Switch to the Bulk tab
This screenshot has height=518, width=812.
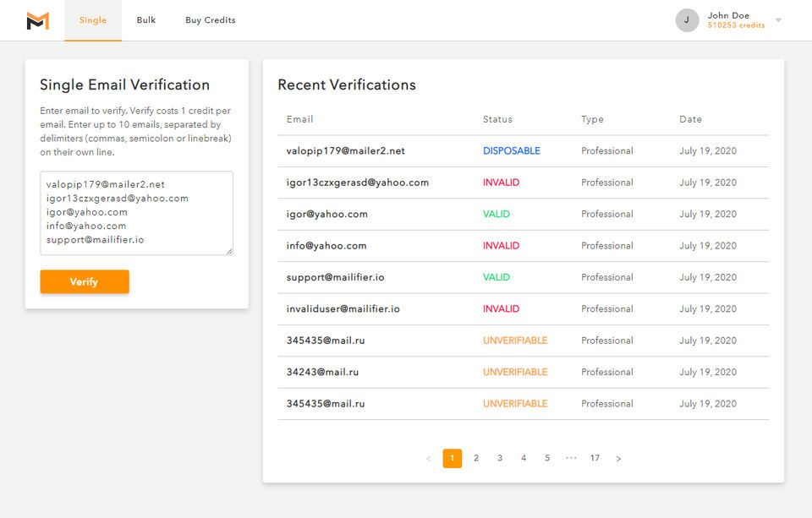coord(146,20)
